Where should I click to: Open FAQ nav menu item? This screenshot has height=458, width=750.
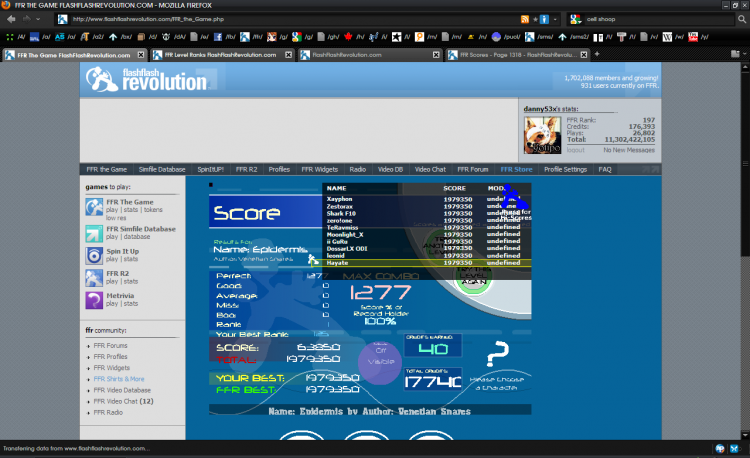(605, 169)
